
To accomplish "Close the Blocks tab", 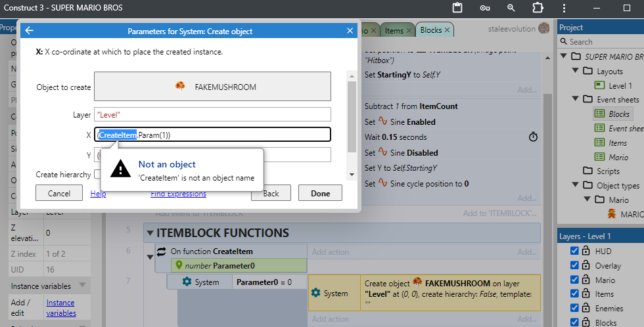I will (x=447, y=30).
